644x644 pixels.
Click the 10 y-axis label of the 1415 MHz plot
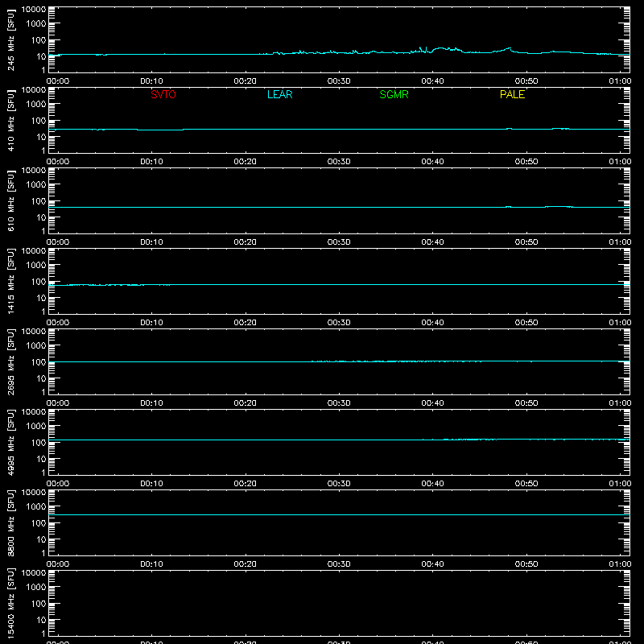pyautogui.click(x=41, y=298)
